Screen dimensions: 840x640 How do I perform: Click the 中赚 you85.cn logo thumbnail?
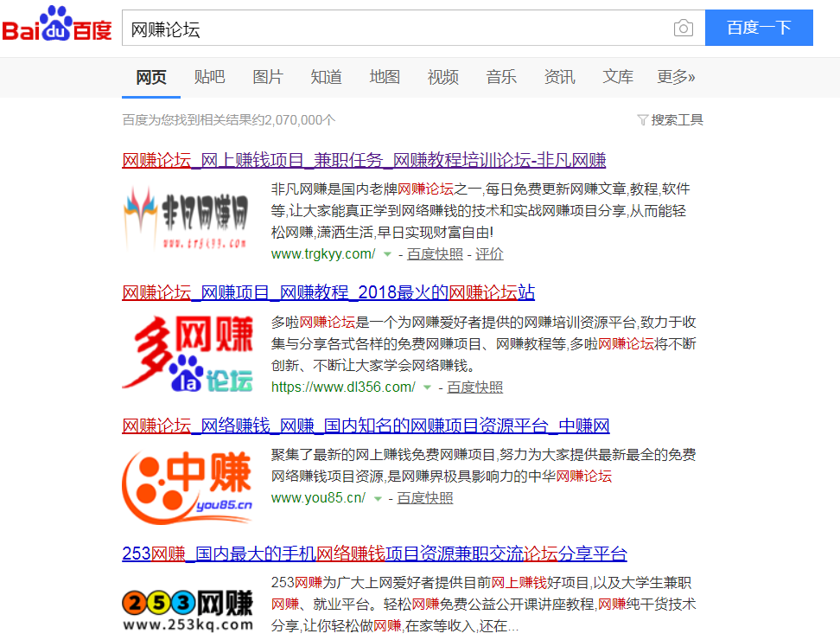[188, 487]
